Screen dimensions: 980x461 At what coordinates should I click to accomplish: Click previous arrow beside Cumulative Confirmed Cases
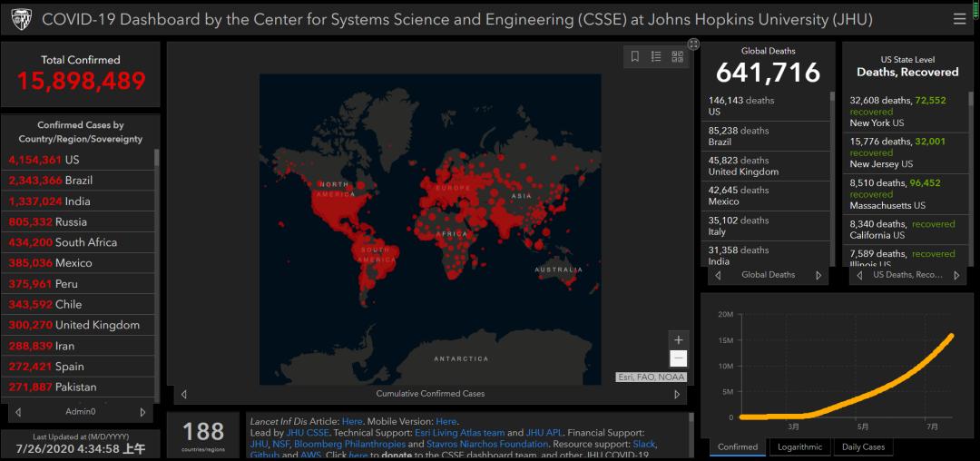click(183, 394)
